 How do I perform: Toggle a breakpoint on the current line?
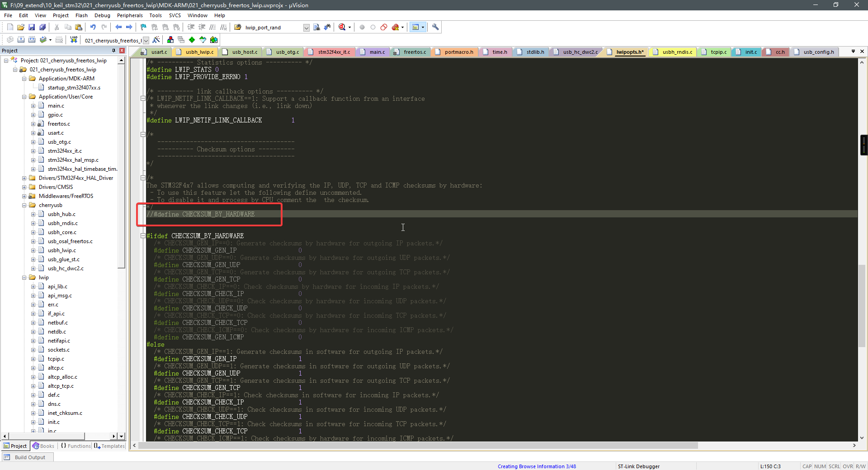[362, 27]
